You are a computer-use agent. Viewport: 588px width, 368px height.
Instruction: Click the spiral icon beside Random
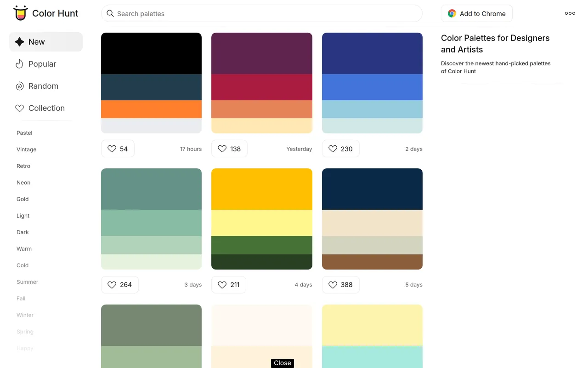point(19,86)
